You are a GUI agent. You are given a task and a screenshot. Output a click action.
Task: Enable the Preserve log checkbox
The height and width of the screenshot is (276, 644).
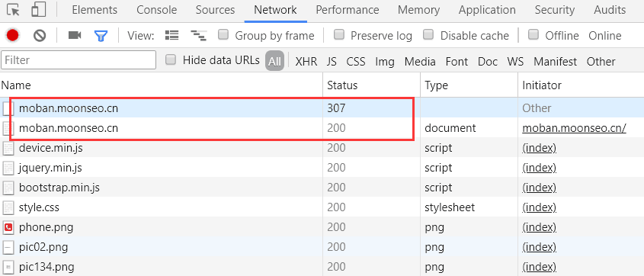[339, 34]
